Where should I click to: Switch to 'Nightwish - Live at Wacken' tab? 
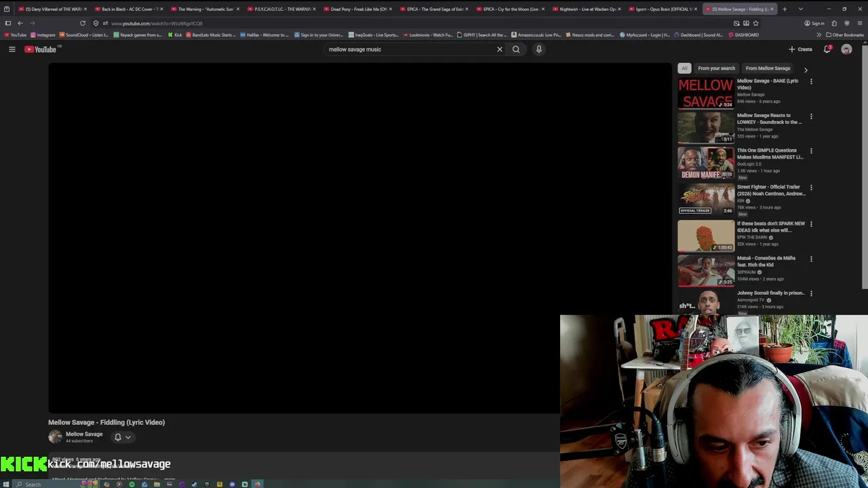(587, 9)
